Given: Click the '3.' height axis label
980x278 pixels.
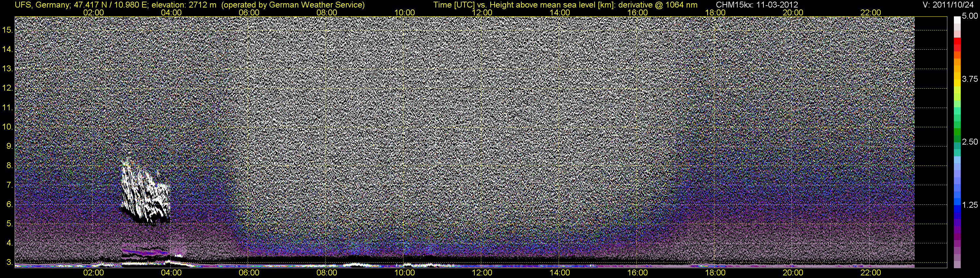Looking at the screenshot, I should (x=9, y=262).
